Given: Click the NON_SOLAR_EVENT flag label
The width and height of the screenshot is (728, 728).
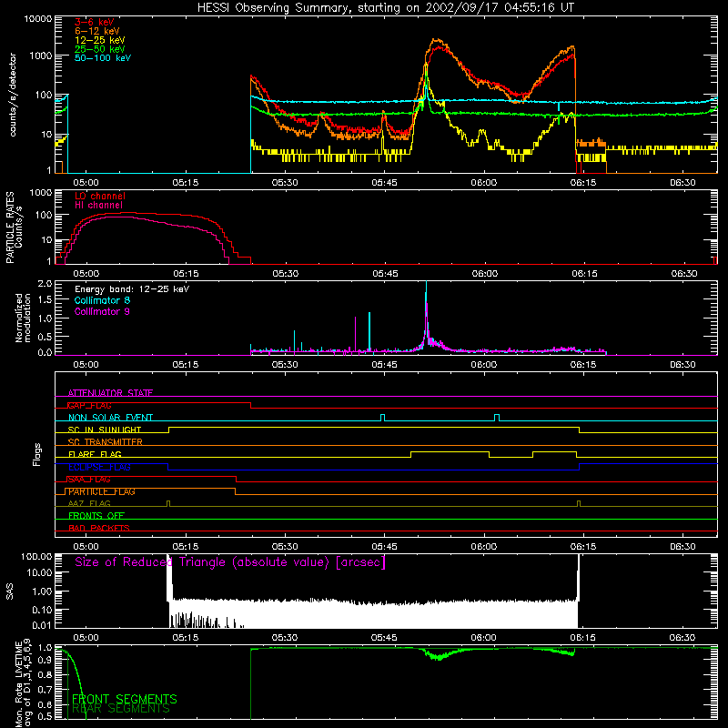Looking at the screenshot, I should coord(110,418).
